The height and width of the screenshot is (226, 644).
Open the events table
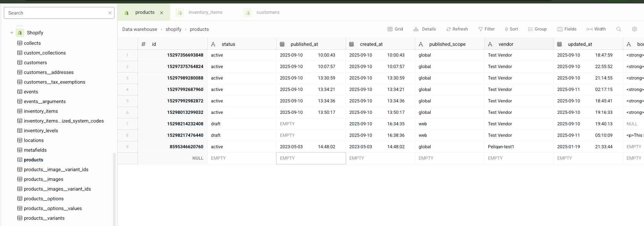coord(31,92)
